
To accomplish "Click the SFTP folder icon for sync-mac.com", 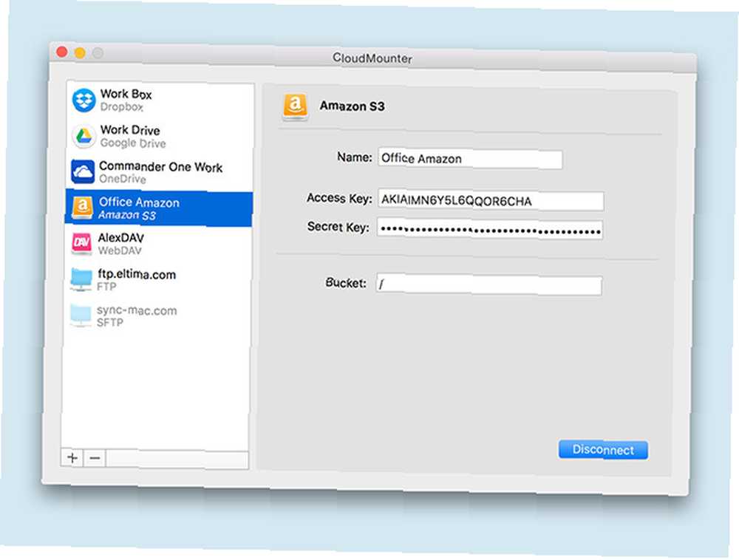I will (x=81, y=315).
